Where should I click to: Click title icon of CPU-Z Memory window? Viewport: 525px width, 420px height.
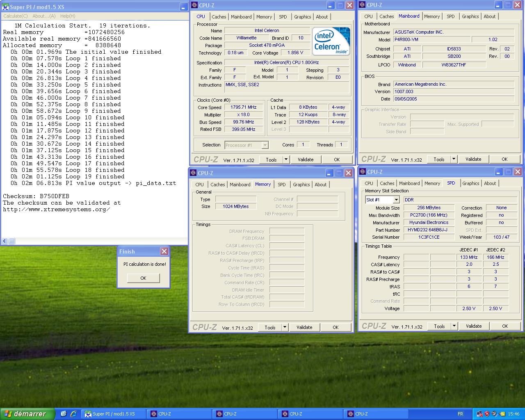pyautogui.click(x=194, y=173)
